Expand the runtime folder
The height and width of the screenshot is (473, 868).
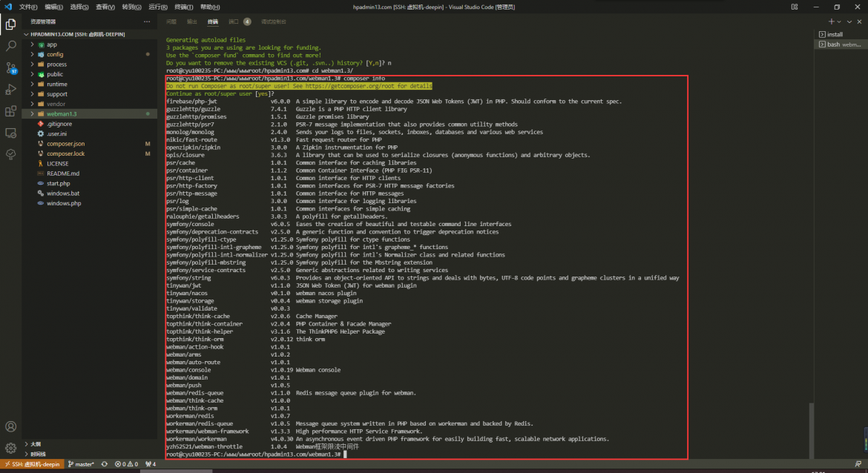coord(90,84)
